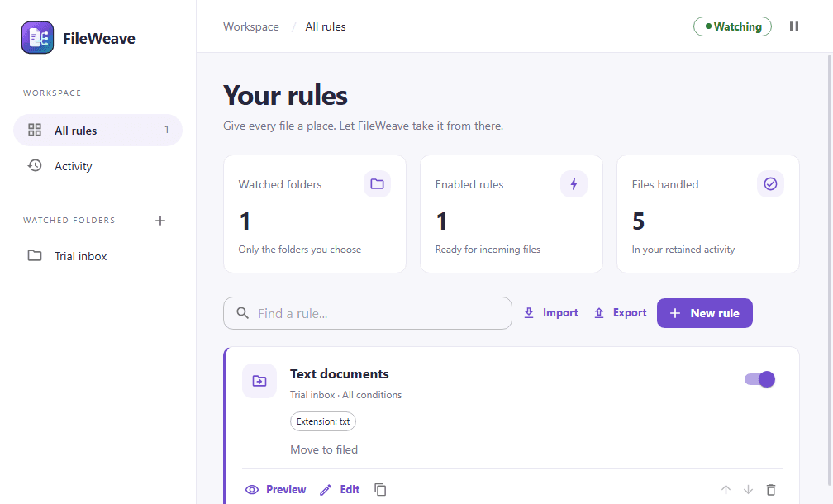This screenshot has width=833, height=504.
Task: Export rules
Action: [620, 313]
